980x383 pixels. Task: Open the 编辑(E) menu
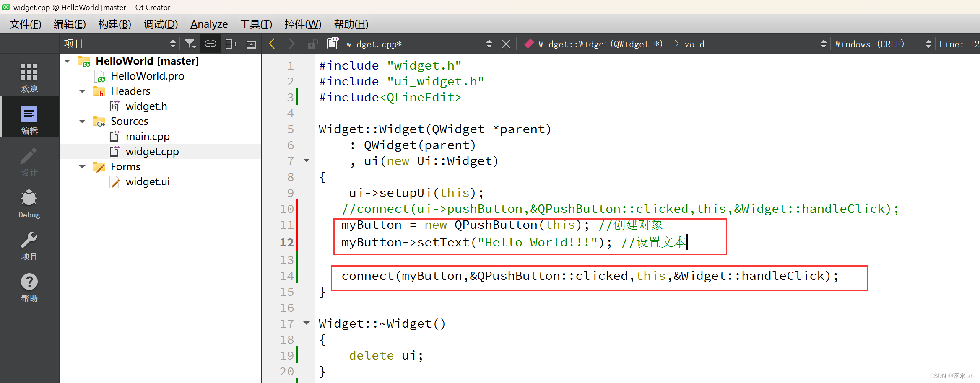[70, 24]
